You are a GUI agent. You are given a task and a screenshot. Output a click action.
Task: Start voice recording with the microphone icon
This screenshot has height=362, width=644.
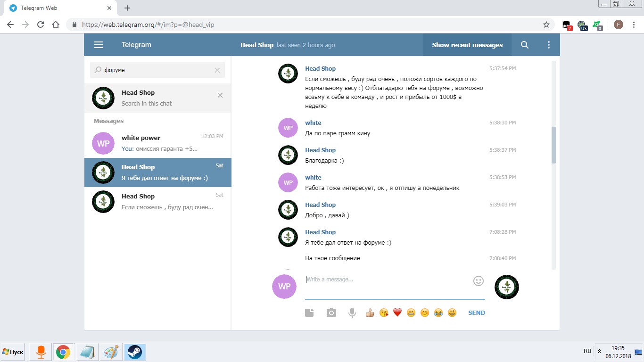click(352, 313)
